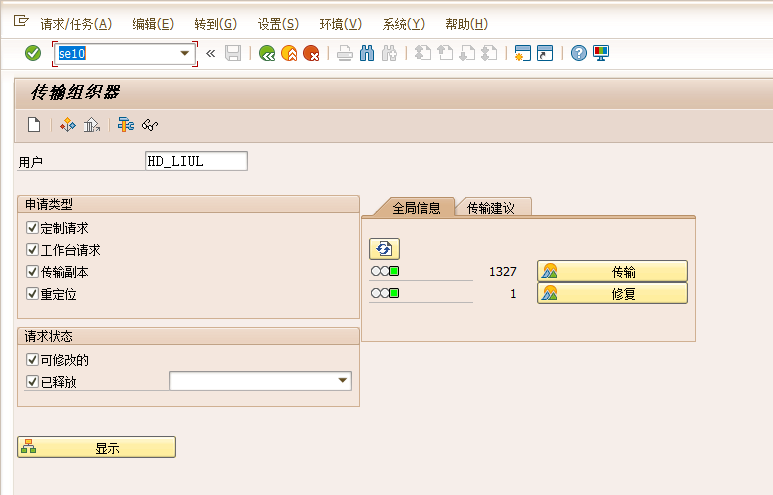Click the repair count value 1 next to 修复
Image resolution: width=773 pixels, height=495 pixels.
[513, 294]
